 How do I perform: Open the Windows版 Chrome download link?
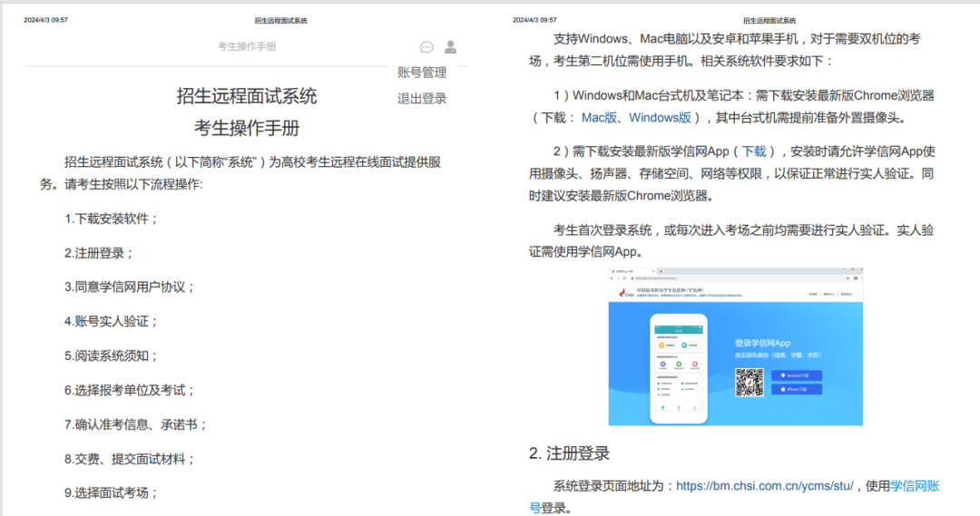(x=660, y=118)
